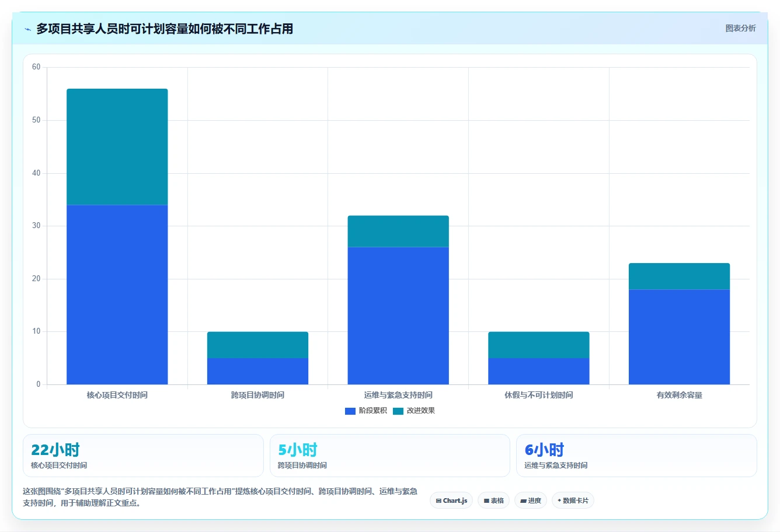Click the description paragraph starting 这张图围绕
780x532 pixels.
click(220, 497)
